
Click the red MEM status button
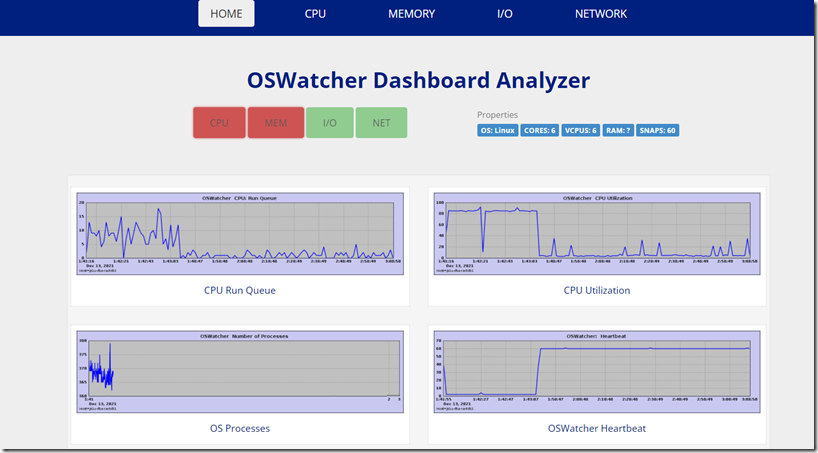[275, 123]
